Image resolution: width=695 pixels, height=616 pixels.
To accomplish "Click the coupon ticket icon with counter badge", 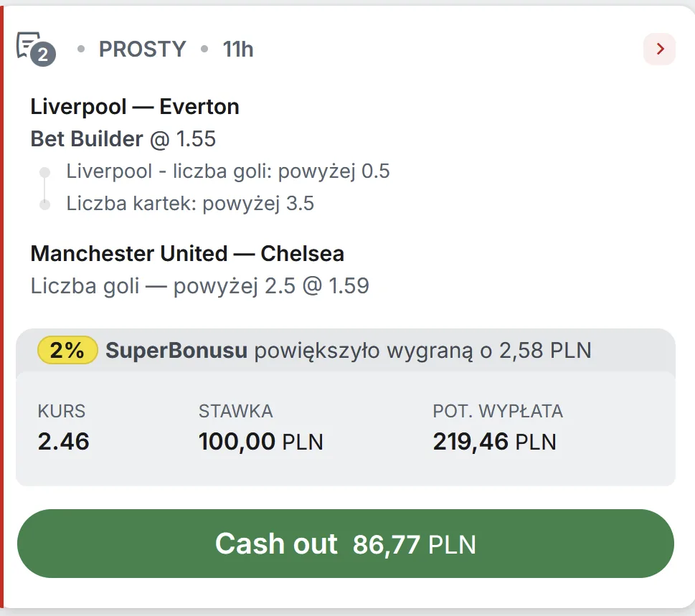I will [x=29, y=45].
